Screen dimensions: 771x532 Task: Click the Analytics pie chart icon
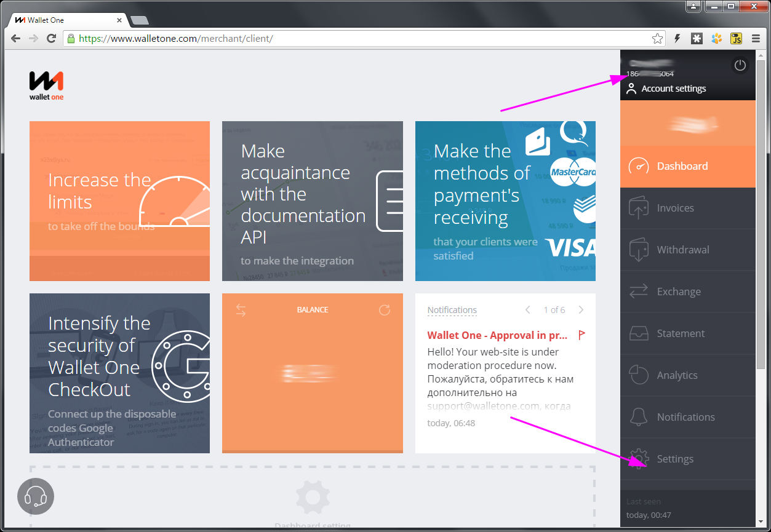[x=639, y=375]
